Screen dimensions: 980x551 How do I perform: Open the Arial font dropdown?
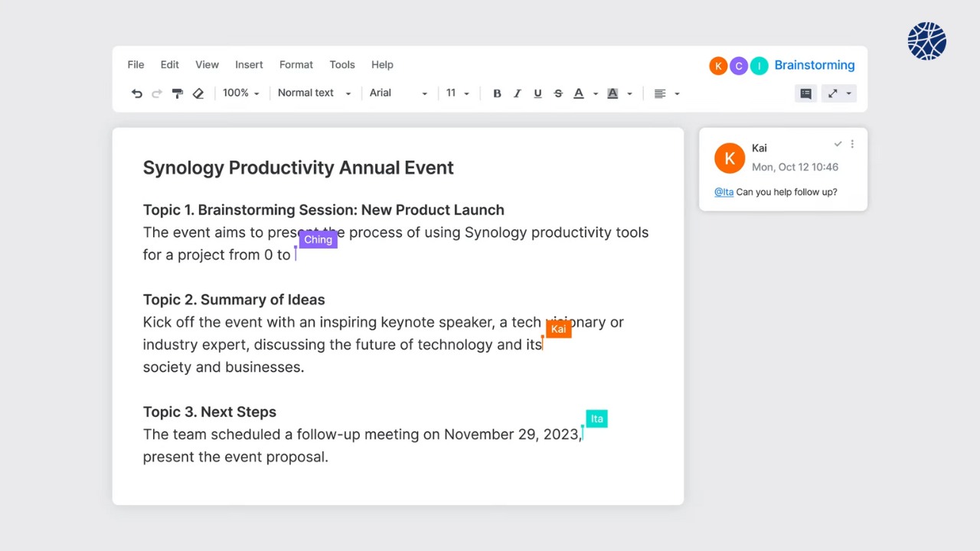[398, 93]
